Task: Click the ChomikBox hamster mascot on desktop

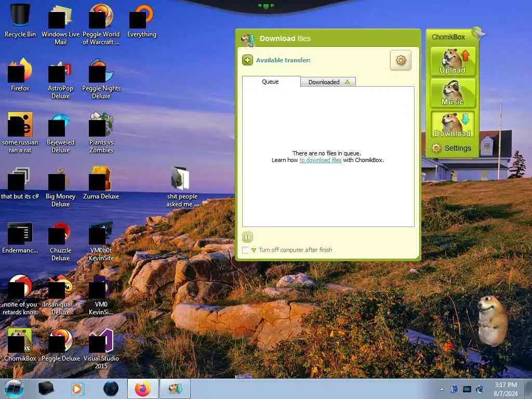Action: click(x=492, y=321)
